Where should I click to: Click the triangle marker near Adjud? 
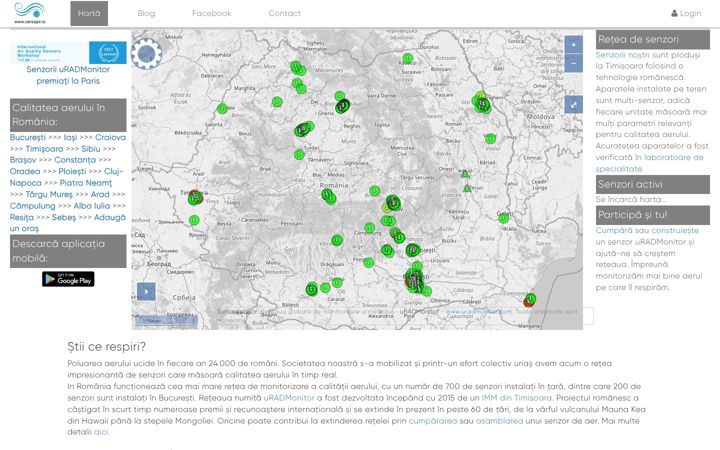[465, 174]
